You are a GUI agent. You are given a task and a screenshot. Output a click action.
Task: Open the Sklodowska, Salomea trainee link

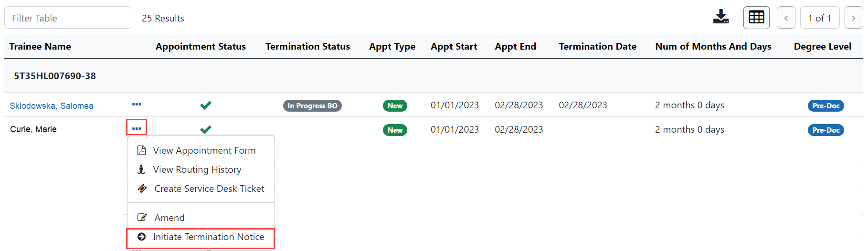tap(52, 106)
